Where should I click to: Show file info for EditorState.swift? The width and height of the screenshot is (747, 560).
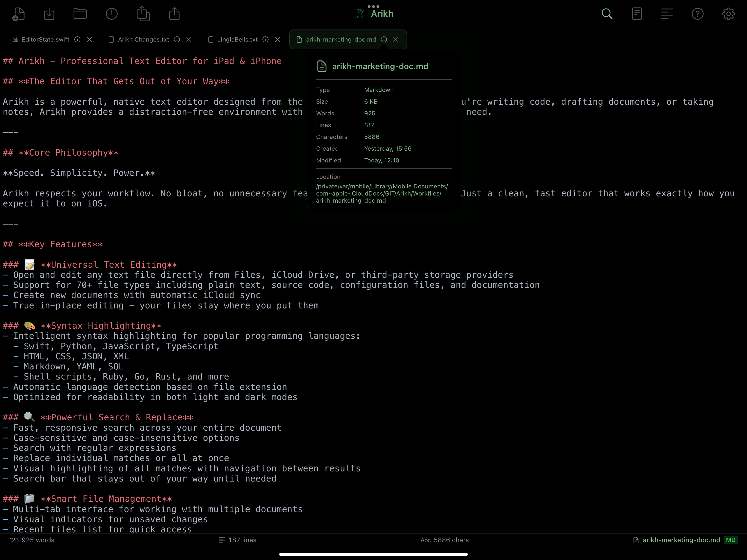77,40
